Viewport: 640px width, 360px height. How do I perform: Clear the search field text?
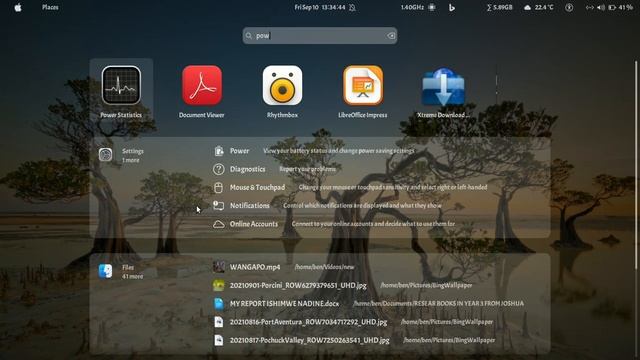coord(391,36)
